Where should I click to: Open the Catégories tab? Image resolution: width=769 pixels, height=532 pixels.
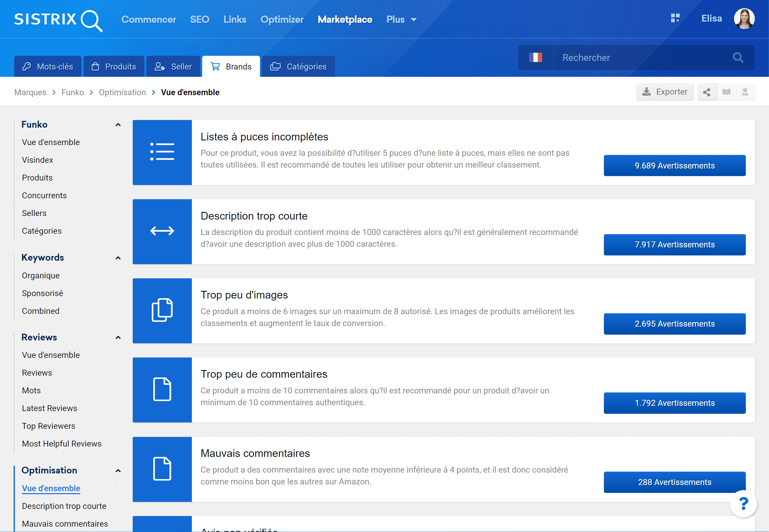(x=298, y=66)
